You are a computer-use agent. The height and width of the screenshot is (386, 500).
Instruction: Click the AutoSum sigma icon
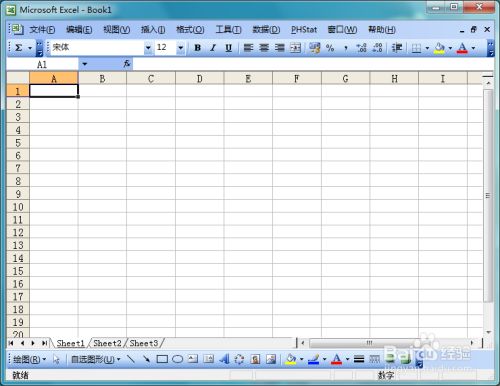(19, 48)
